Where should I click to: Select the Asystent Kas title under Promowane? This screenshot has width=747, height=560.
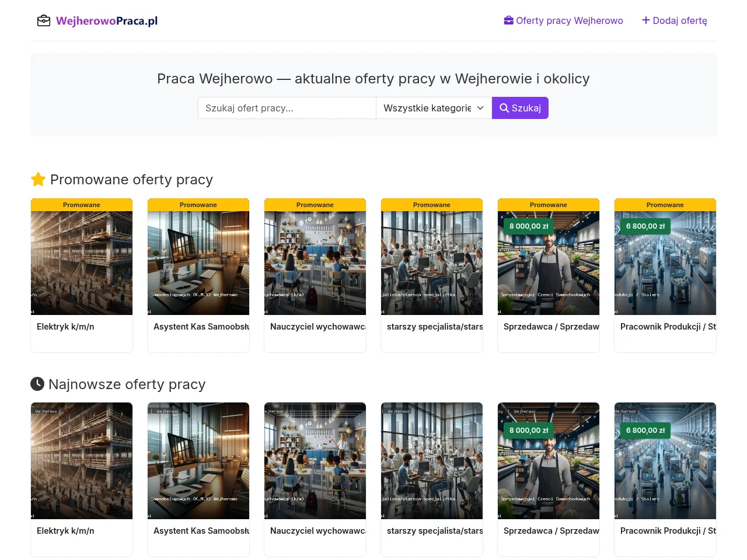point(201,327)
